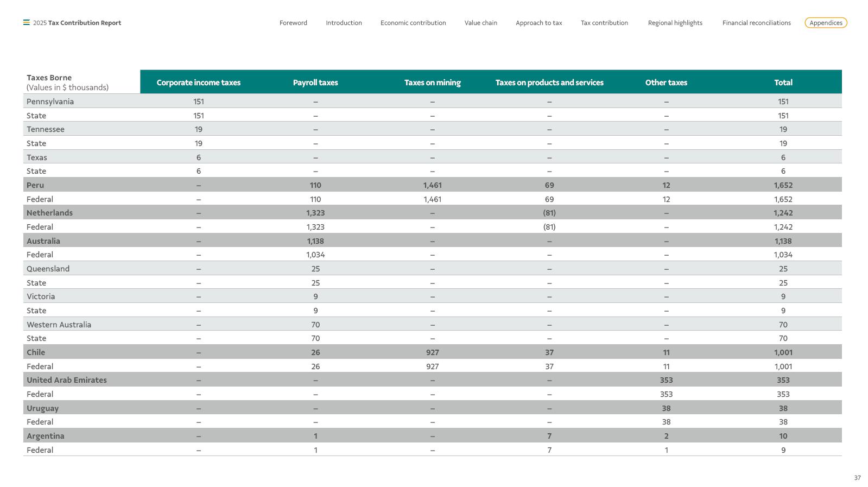Click the Argentina country row label
Screen dimensions: 868x487
click(46, 436)
